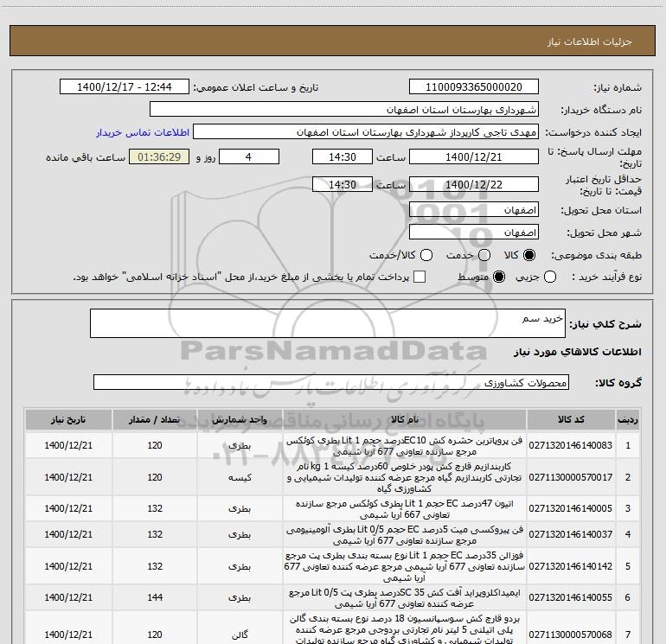666x644 pixels.
Task: Click quantity 144 in row 6
Action: coord(155,597)
